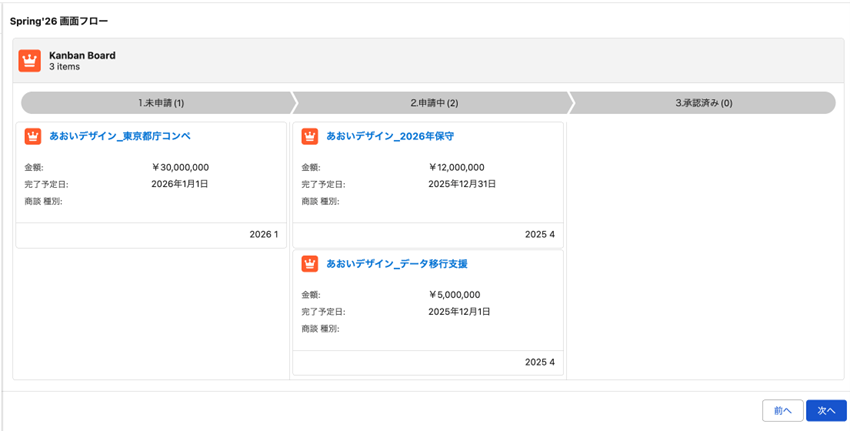The image size is (850, 431).
Task: Click the crown icon on 東京都庁コンペ card
Action: coord(33,136)
